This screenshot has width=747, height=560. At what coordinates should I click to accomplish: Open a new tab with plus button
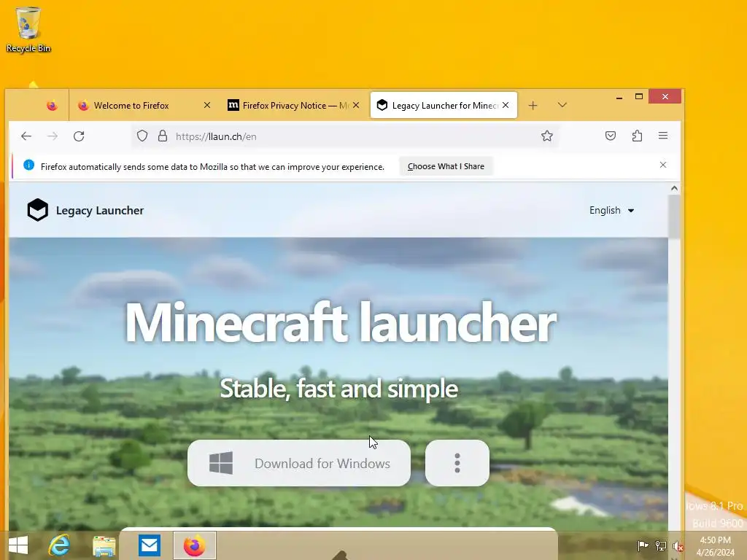pyautogui.click(x=533, y=105)
